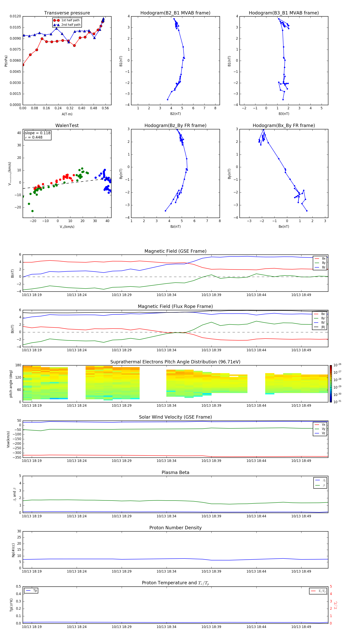
Task: Click the "Proton Number Density" title
Action: [x=175, y=528]
